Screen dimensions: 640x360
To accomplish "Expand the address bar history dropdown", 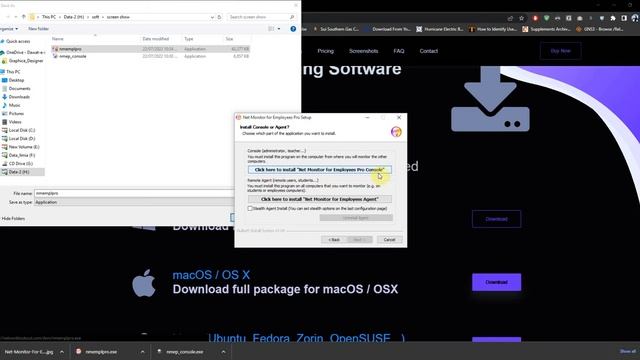I will coord(212,17).
